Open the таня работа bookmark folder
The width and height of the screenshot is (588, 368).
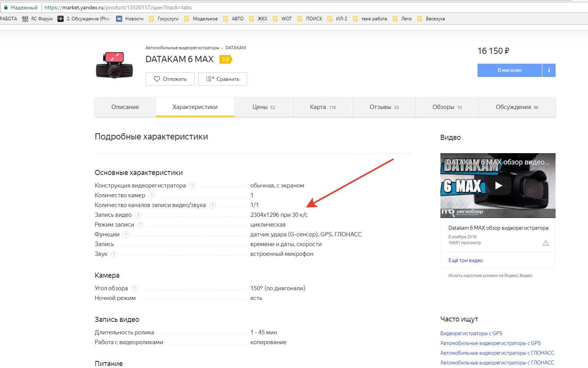(x=370, y=19)
